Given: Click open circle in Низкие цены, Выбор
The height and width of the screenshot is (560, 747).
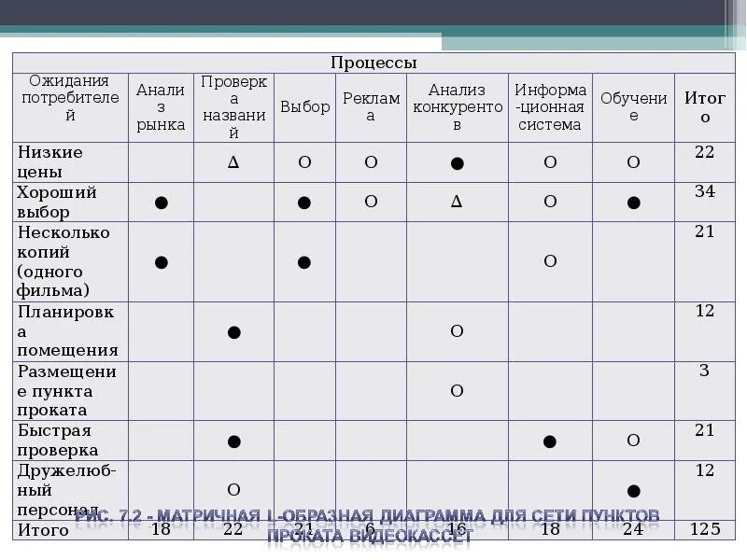Looking at the screenshot, I should pyautogui.click(x=305, y=162).
